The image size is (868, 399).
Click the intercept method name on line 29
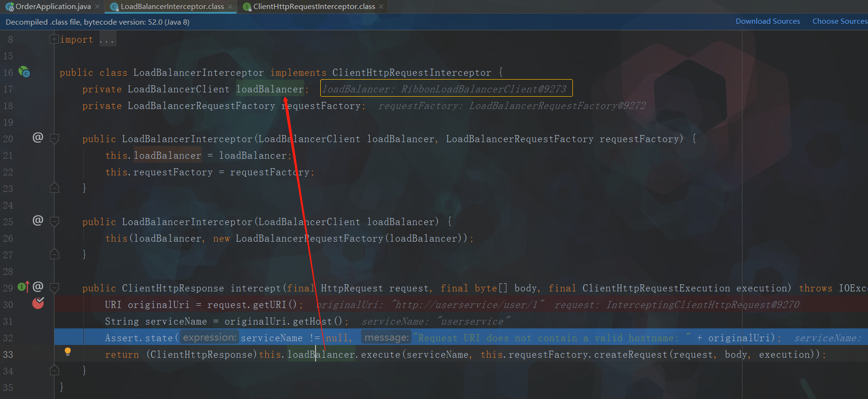pos(256,288)
